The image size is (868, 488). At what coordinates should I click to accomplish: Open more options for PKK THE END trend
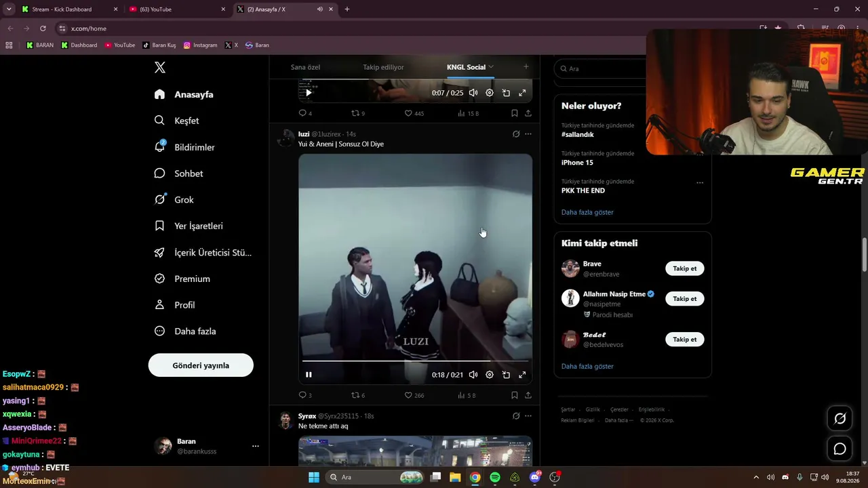point(700,182)
